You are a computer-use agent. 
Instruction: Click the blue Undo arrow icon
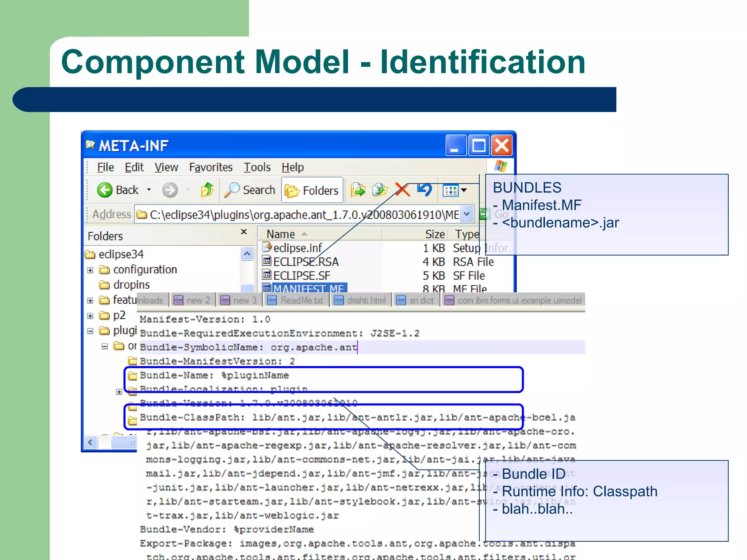424,189
